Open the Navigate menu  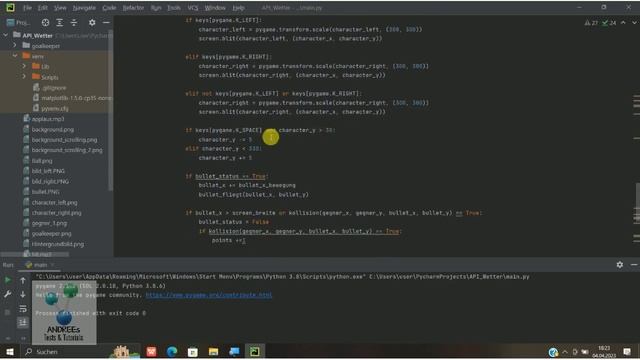point(84,8)
